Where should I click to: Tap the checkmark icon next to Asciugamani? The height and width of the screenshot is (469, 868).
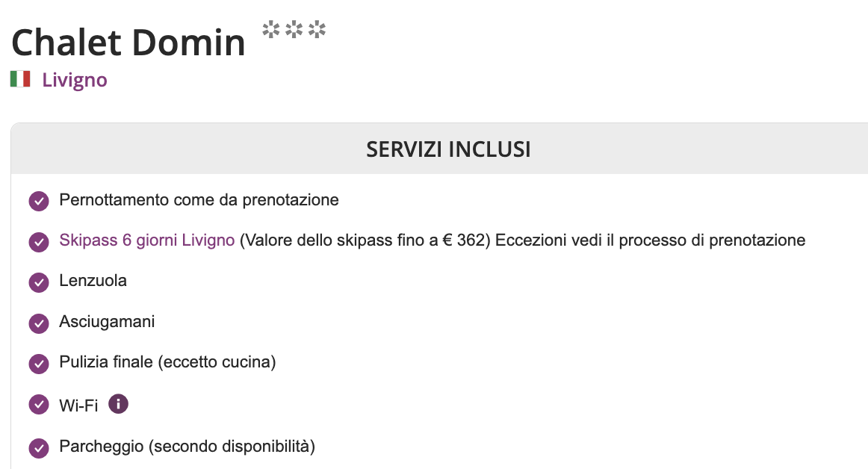(38, 323)
